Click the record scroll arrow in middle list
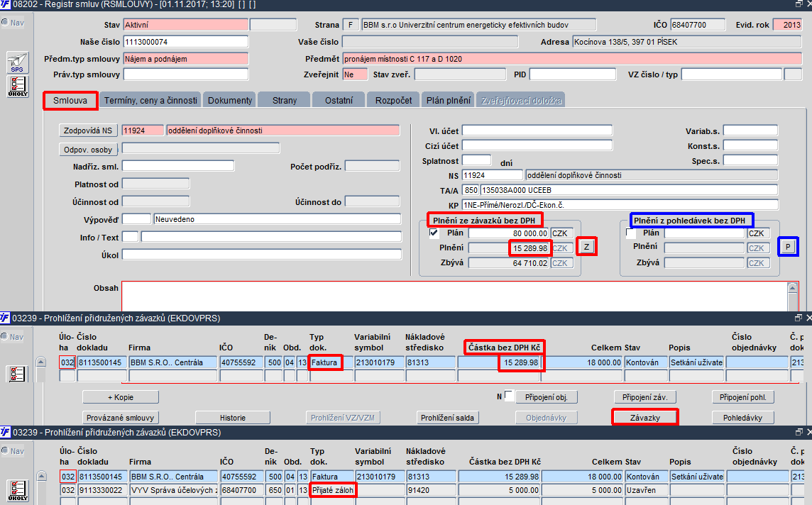Screen dimensions: 812x505 point(41,362)
